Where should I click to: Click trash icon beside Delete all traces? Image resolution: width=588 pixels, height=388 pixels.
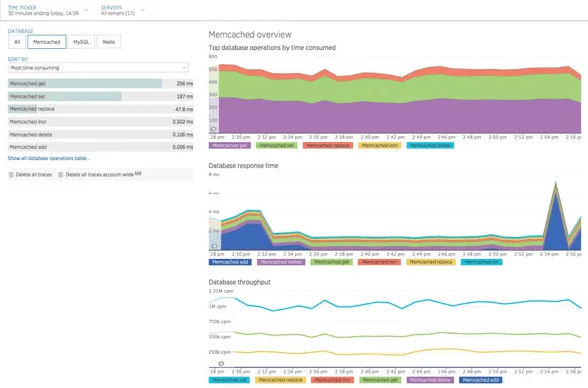pyautogui.click(x=11, y=175)
